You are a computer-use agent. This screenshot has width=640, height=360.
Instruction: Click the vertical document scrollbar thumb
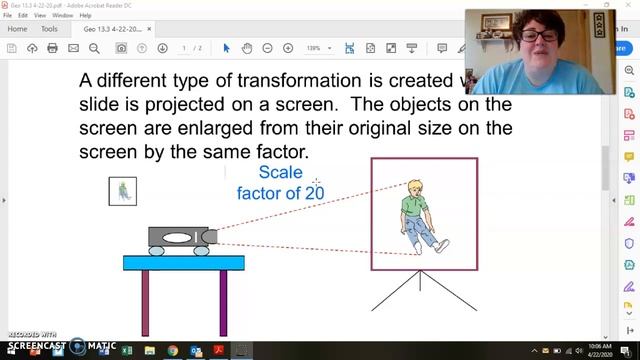pos(605,168)
